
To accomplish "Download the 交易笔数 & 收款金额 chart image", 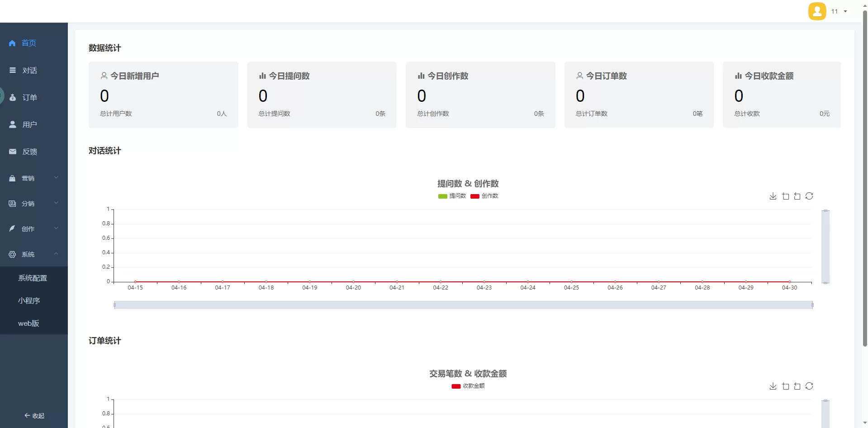I will (773, 386).
